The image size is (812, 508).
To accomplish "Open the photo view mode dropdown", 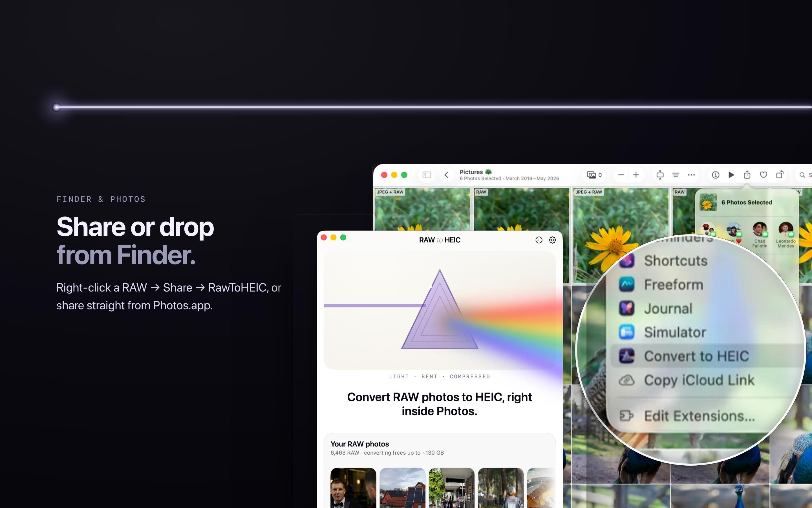I will [x=594, y=175].
